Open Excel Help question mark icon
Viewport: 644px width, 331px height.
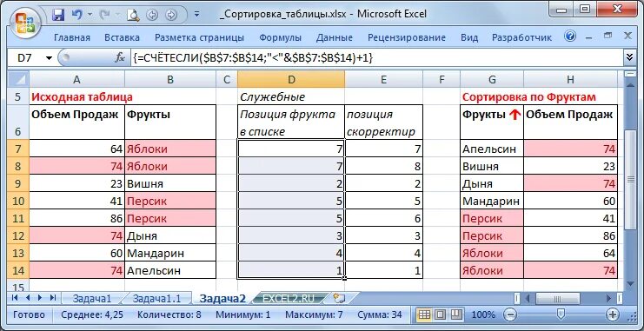click(x=570, y=36)
